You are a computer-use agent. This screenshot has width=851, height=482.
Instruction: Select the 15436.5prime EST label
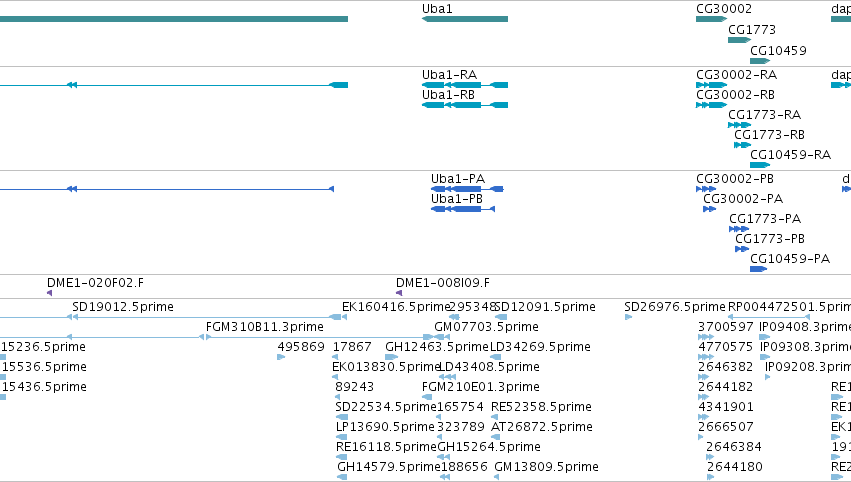click(44, 387)
